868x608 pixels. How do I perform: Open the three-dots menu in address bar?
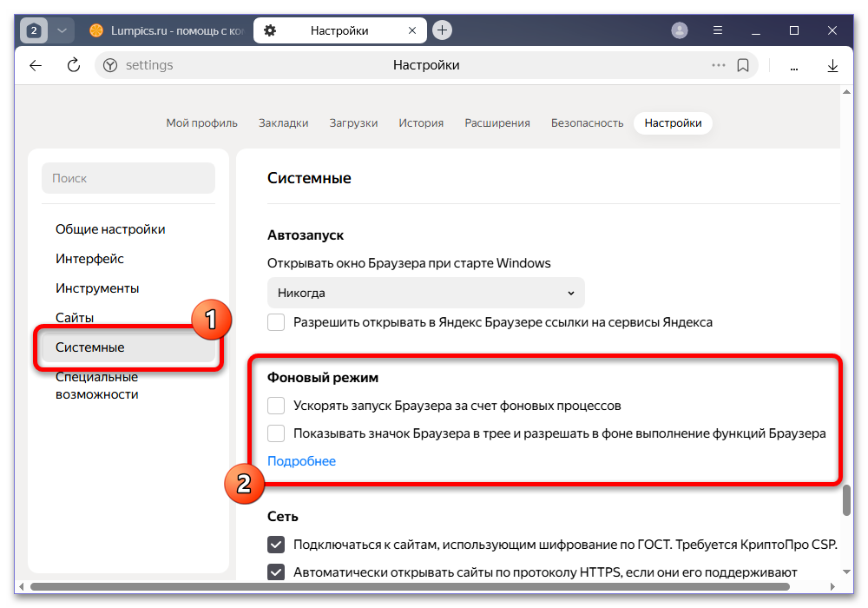[x=719, y=65]
